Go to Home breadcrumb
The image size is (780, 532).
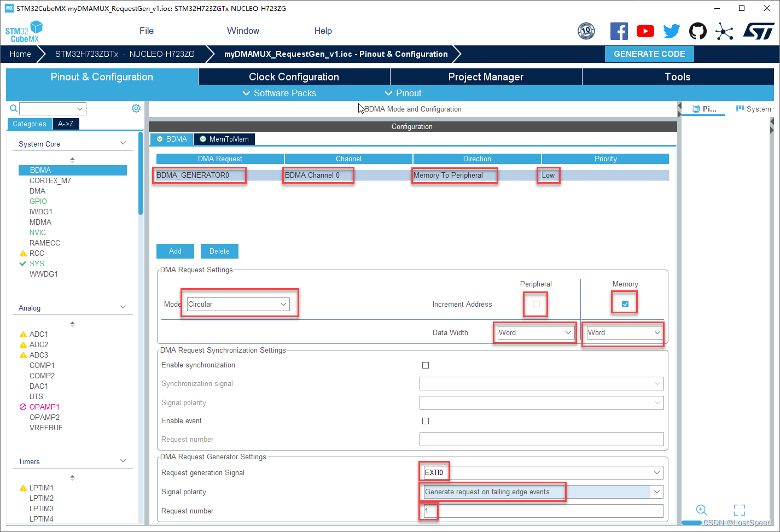(x=20, y=54)
